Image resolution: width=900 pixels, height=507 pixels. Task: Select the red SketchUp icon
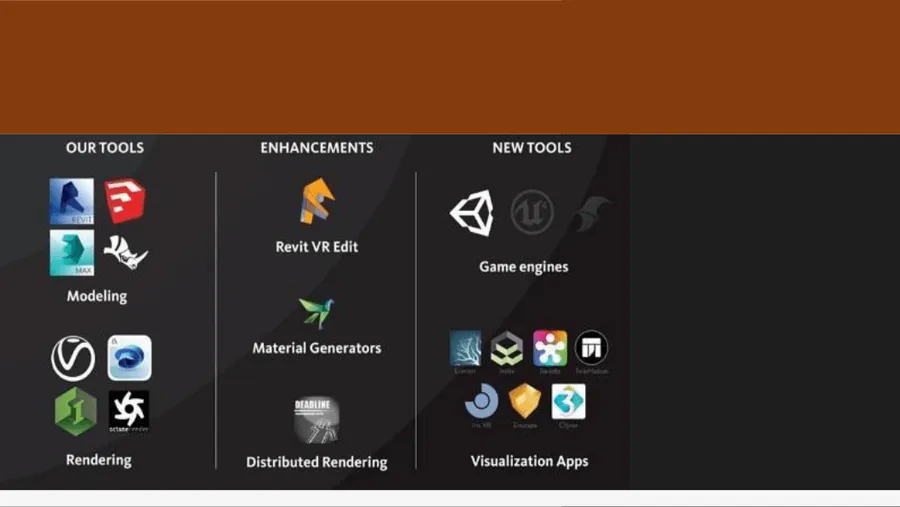pos(125,201)
